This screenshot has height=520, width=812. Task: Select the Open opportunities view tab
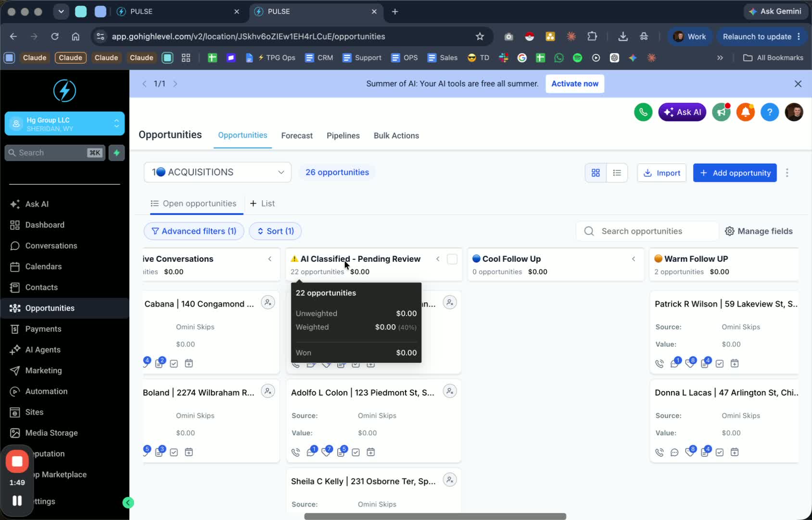pos(194,204)
